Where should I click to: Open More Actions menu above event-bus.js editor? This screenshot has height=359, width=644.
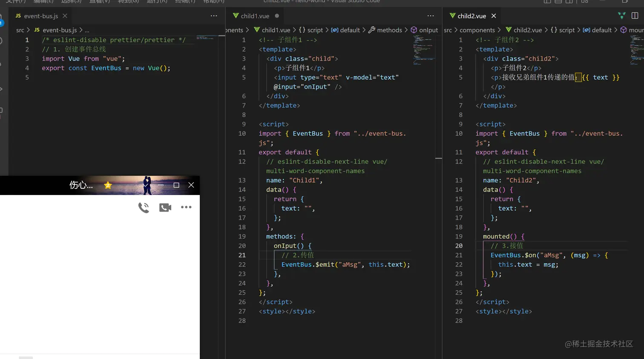(214, 16)
